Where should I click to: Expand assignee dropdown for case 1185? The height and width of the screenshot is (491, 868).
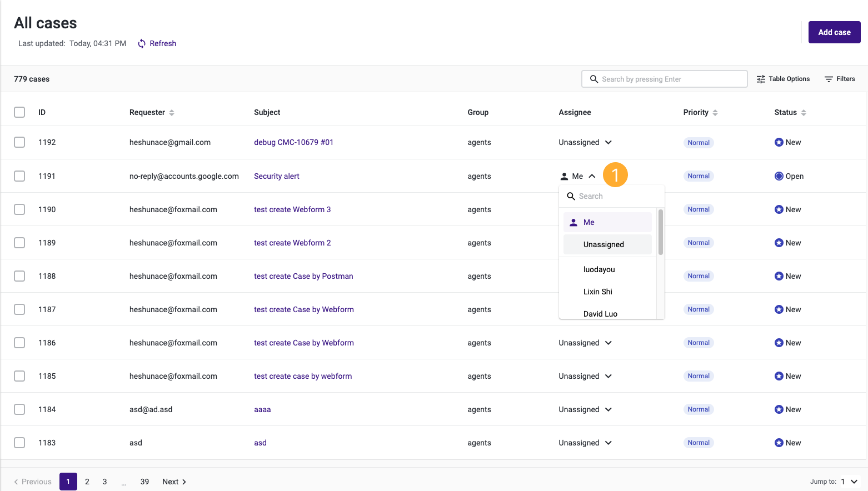pyautogui.click(x=585, y=376)
